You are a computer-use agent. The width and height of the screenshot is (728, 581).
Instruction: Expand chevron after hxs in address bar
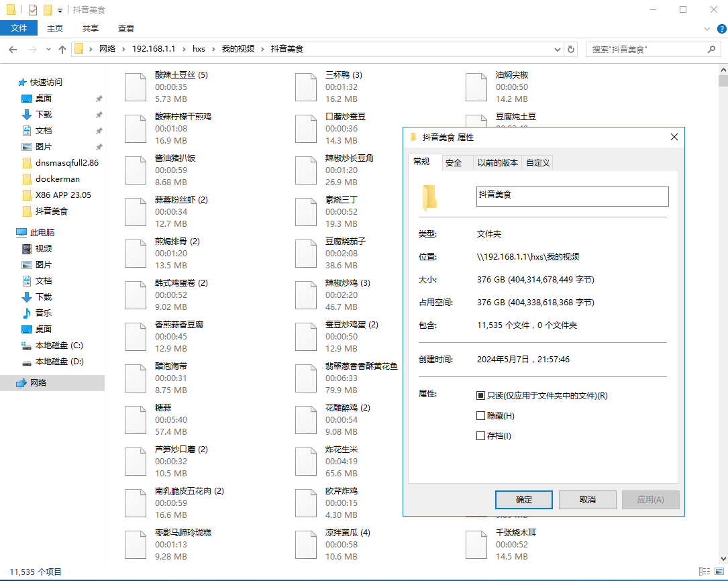213,49
